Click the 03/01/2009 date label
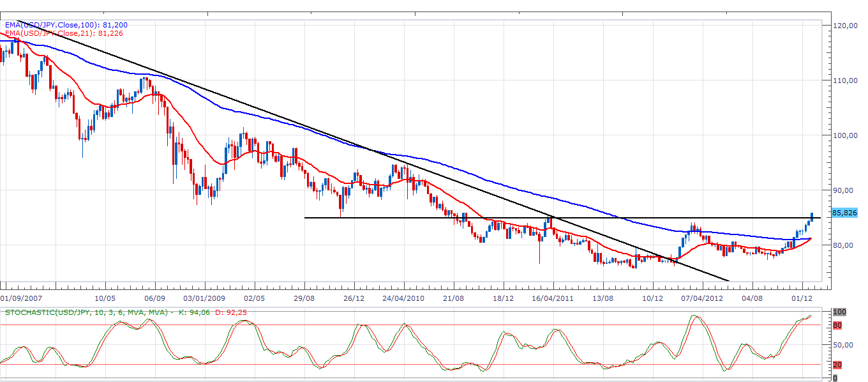This screenshot has height=382, width=868. [204, 298]
